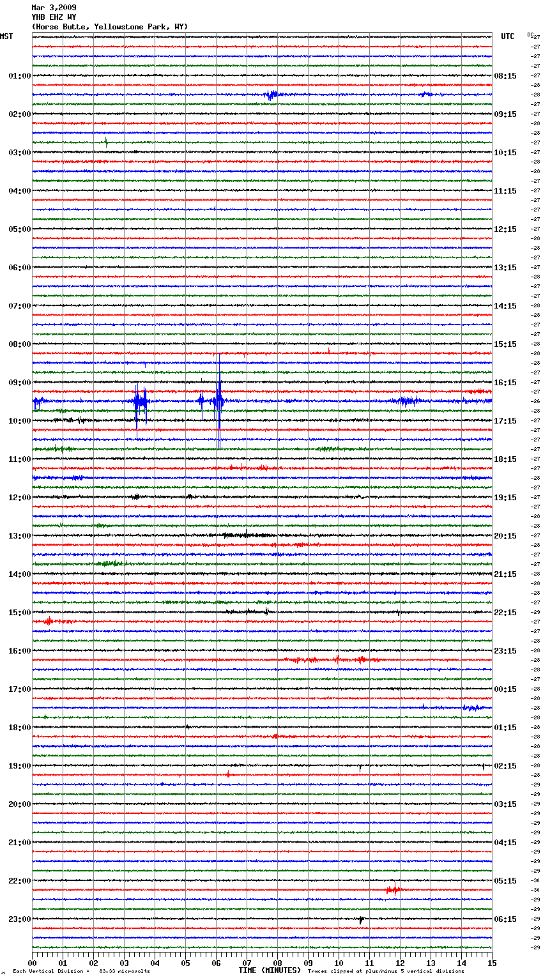
Task: Select the 18:00 MST row label
Action: coord(20,728)
